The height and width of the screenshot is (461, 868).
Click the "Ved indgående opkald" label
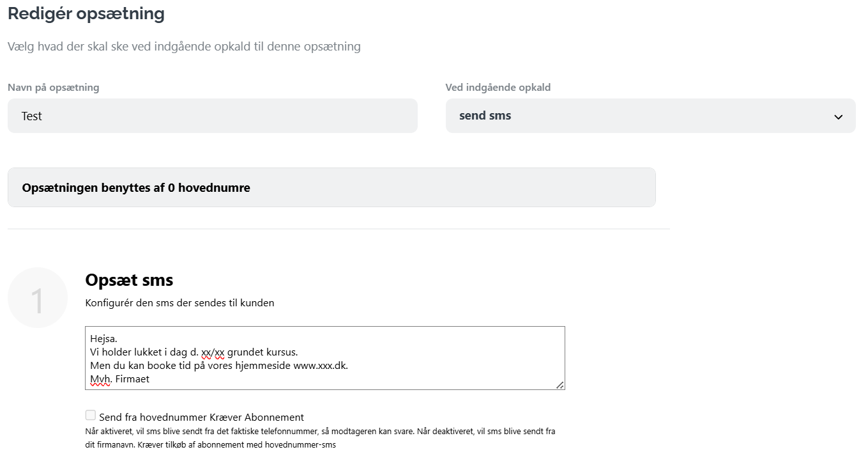pos(498,88)
